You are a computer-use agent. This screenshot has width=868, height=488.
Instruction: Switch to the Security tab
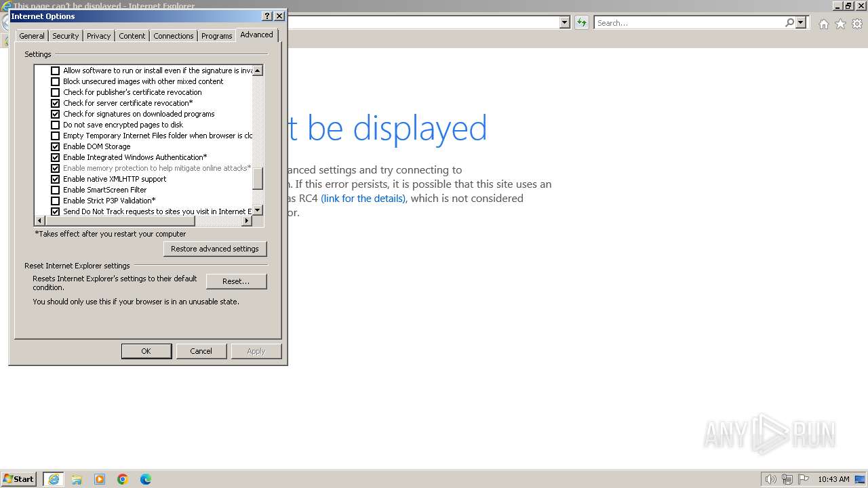[66, 36]
